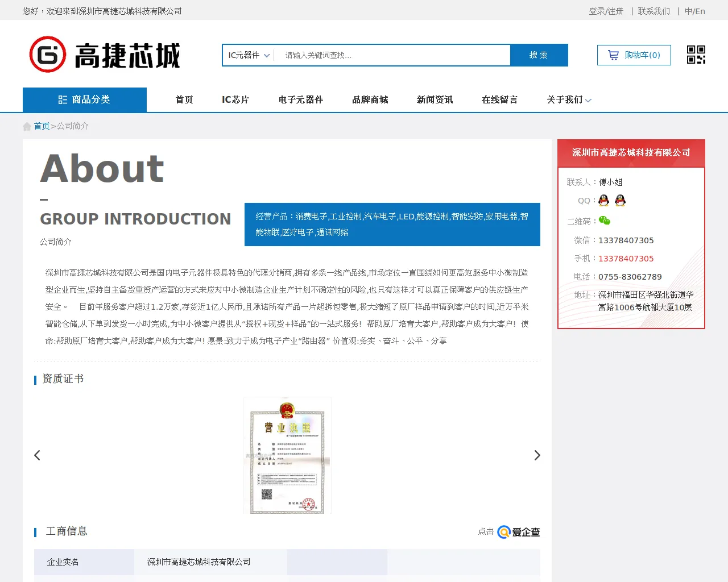Click the 首页 breadcrumb link
The image size is (728, 582).
click(x=42, y=126)
